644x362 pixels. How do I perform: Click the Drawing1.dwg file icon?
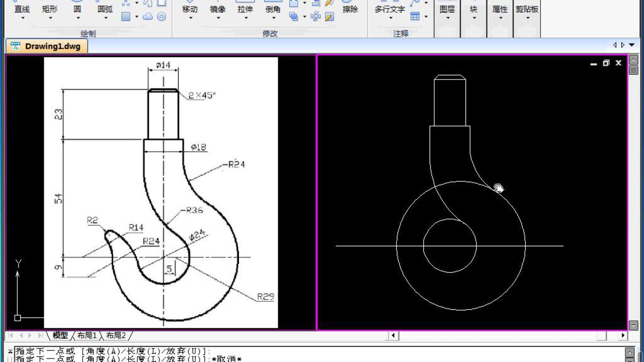17,46
